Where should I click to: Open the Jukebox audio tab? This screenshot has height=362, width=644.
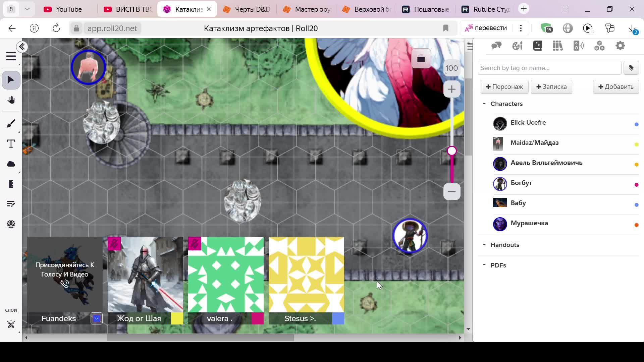578,46
